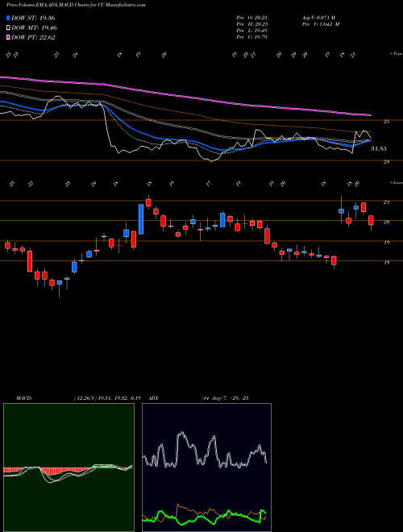Click the 18 price axis label

(386, 263)
